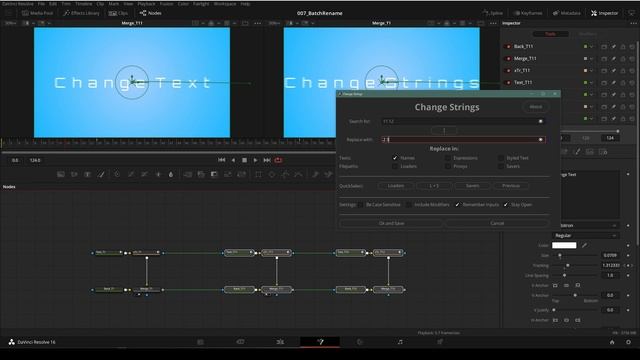The width and height of the screenshot is (640, 360).
Task: Click the Previous QuickSelect button
Action: (x=511, y=186)
